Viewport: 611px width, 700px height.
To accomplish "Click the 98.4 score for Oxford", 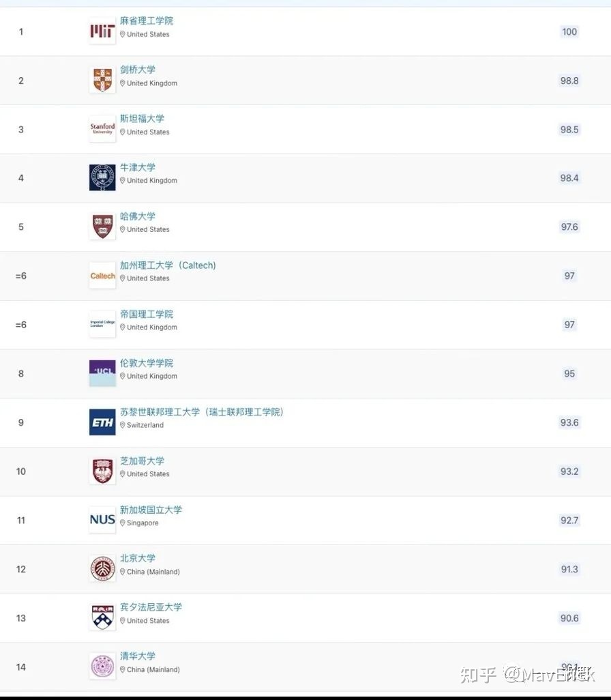I will [x=569, y=178].
